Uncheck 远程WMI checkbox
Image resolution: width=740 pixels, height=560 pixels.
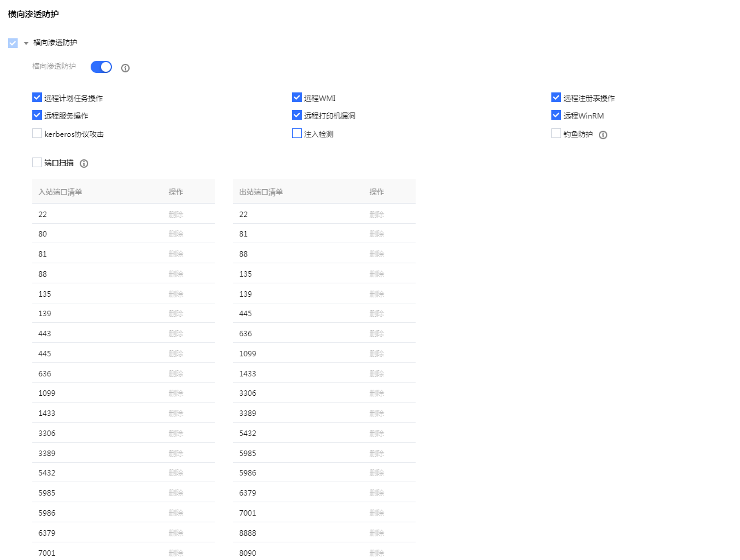(x=297, y=97)
